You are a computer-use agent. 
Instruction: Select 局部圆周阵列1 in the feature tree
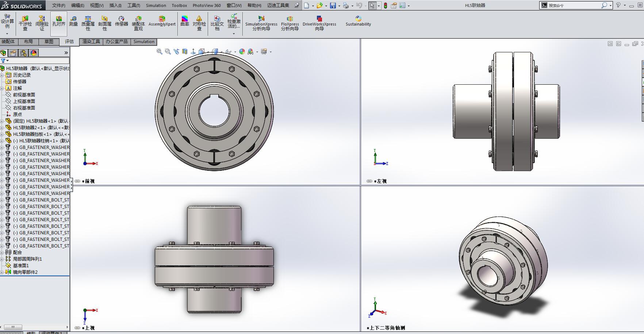pyautogui.click(x=27, y=259)
